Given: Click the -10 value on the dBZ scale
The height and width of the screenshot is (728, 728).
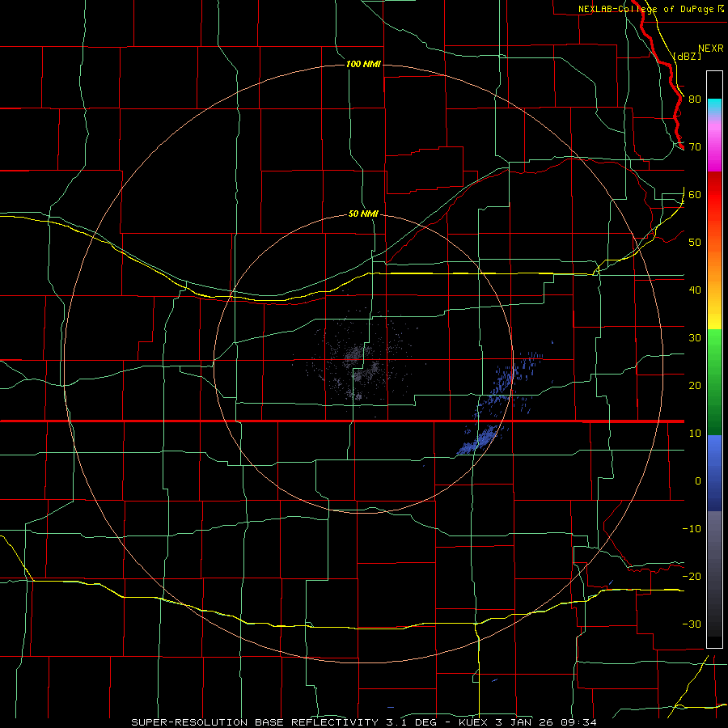Looking at the screenshot, I should (x=692, y=529).
